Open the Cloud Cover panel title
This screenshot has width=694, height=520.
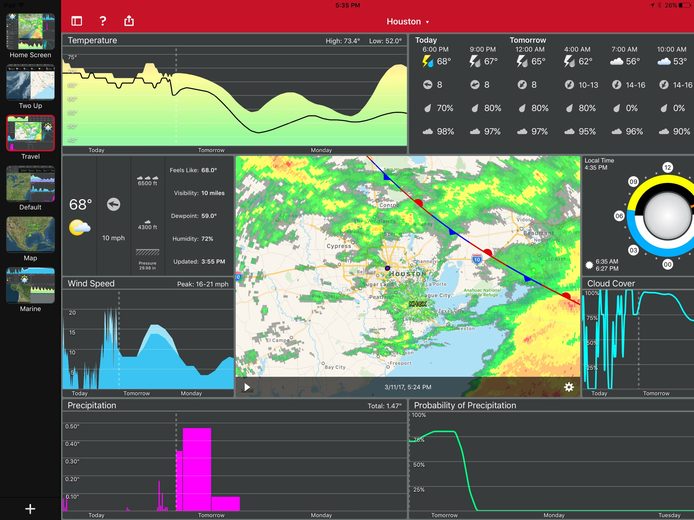point(611,284)
